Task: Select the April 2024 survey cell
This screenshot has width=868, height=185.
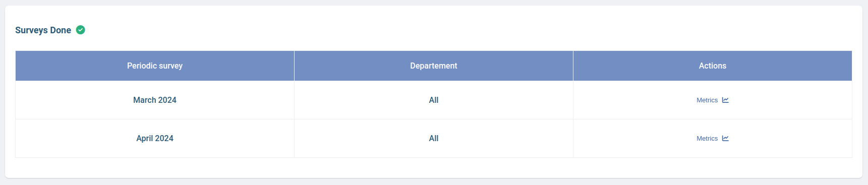Action: click(x=155, y=138)
